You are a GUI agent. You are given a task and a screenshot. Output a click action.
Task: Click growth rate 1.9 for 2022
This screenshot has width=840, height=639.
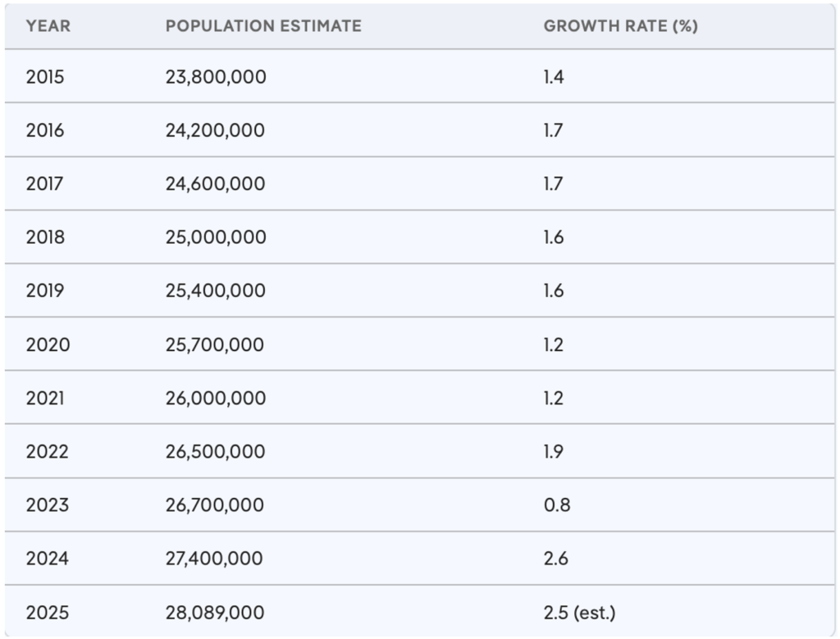pyautogui.click(x=554, y=452)
